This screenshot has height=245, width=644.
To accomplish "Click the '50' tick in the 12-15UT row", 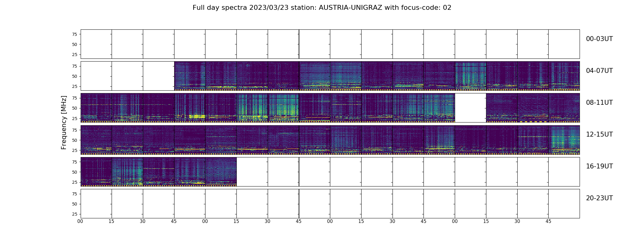I will point(75,140).
